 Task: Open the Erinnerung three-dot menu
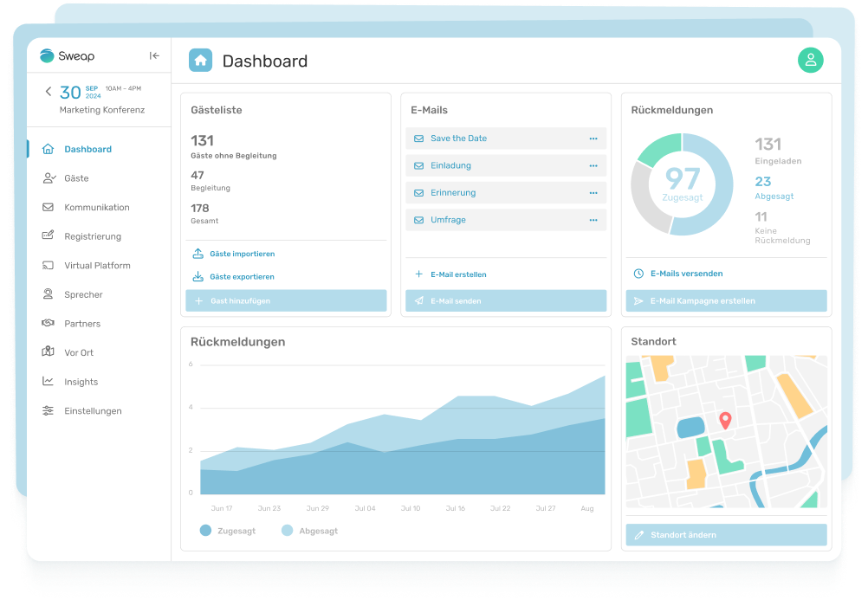click(x=593, y=193)
